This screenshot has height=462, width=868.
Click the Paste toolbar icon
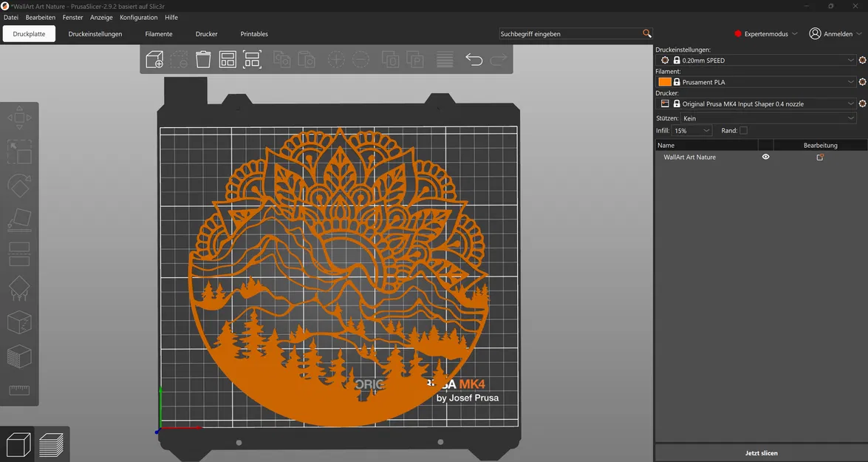(306, 59)
